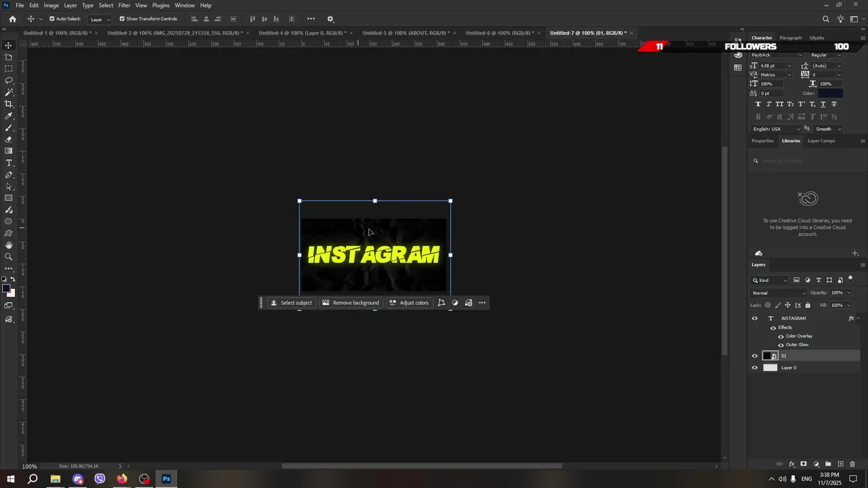Create a new layer with the plus icon
Screen dimensions: 868x488
coord(840,464)
